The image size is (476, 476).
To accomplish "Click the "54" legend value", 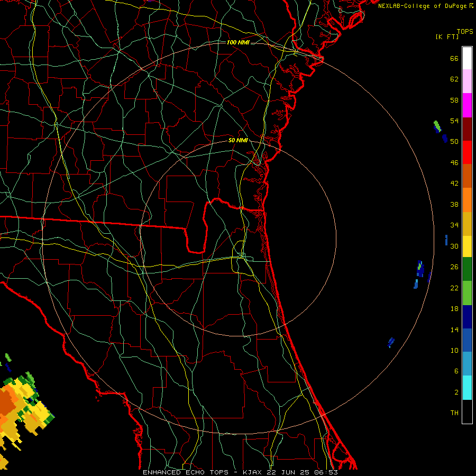I will [454, 121].
